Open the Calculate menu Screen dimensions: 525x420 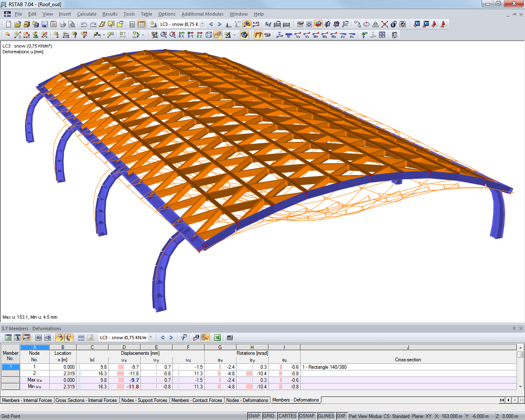point(87,14)
